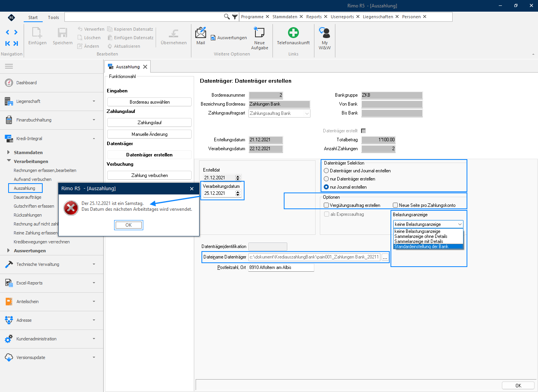
Task: Expand the Stammdaten tree node
Action: [x=8, y=152]
